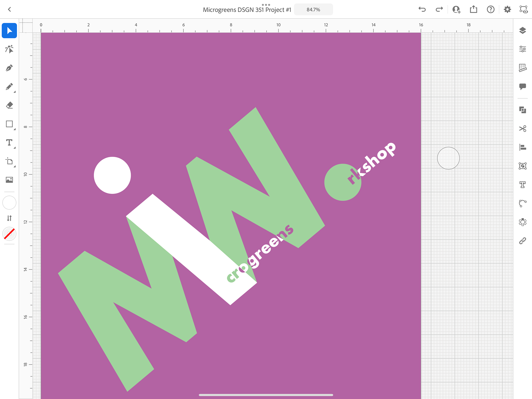Open the Comments panel
532x399 pixels.
(x=523, y=87)
